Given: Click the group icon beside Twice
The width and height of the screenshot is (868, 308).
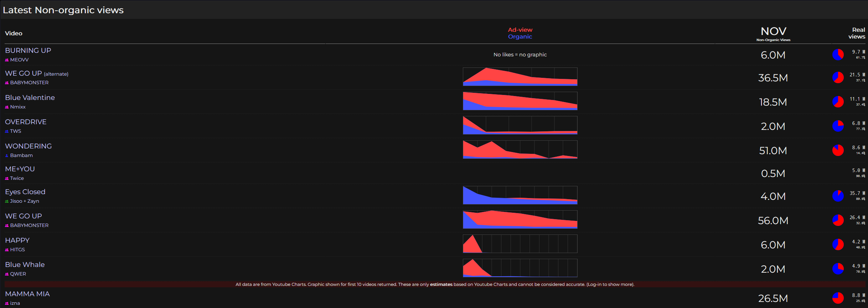Looking at the screenshot, I should pos(7,178).
